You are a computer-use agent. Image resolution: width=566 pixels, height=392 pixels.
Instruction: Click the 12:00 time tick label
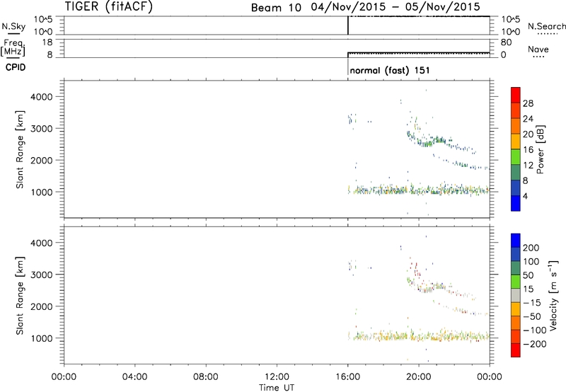pos(277,377)
